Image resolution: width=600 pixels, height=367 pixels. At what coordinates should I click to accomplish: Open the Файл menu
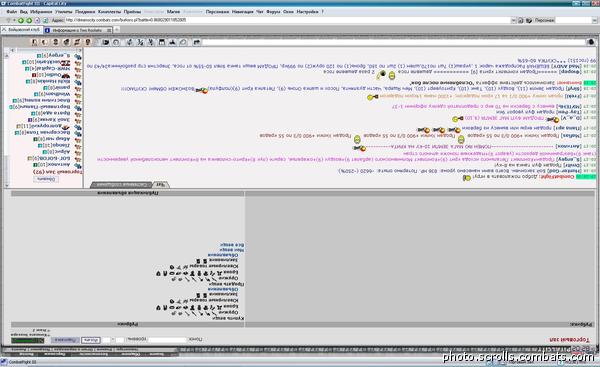11,11
